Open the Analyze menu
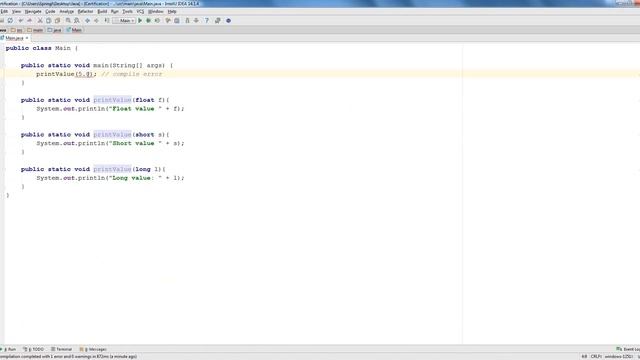The image size is (640, 360). click(67, 12)
